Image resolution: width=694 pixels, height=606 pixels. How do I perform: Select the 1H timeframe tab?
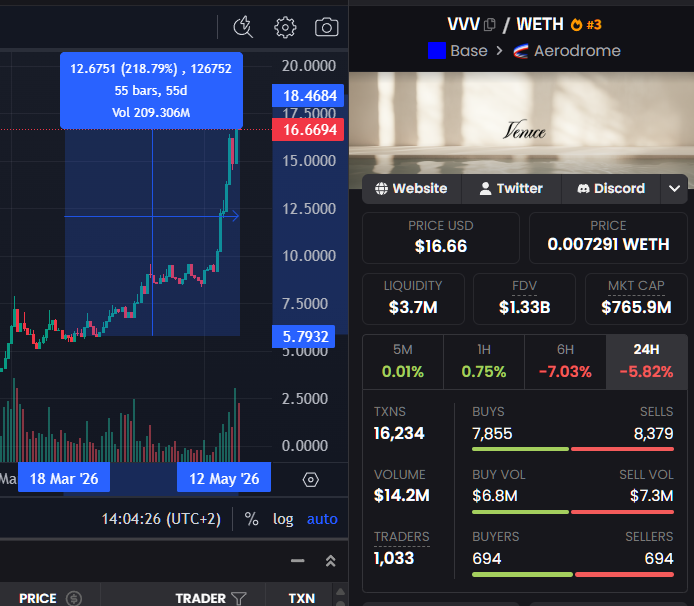(484, 362)
